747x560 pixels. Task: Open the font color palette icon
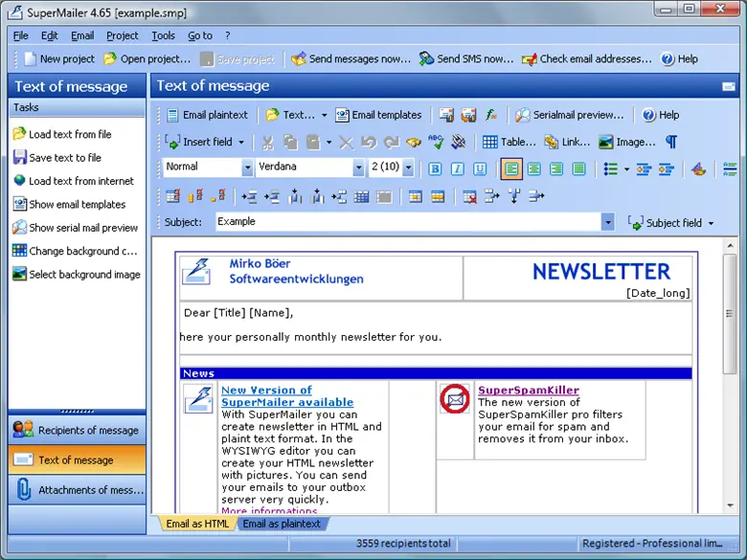click(699, 169)
